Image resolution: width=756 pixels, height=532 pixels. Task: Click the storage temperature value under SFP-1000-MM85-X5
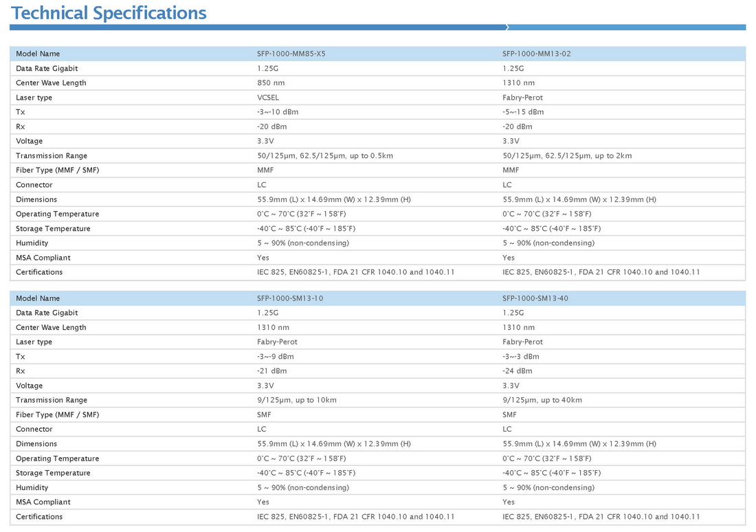(306, 229)
